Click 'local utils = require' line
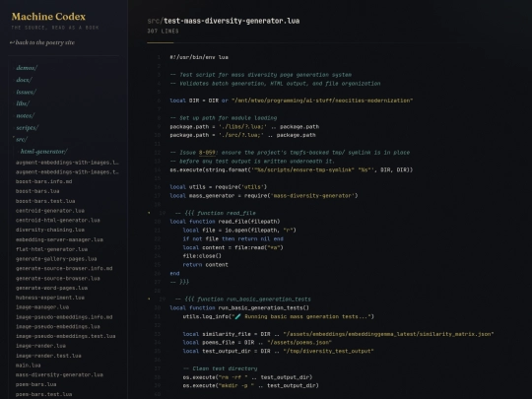The width and height of the screenshot is (532, 399). tap(219, 187)
